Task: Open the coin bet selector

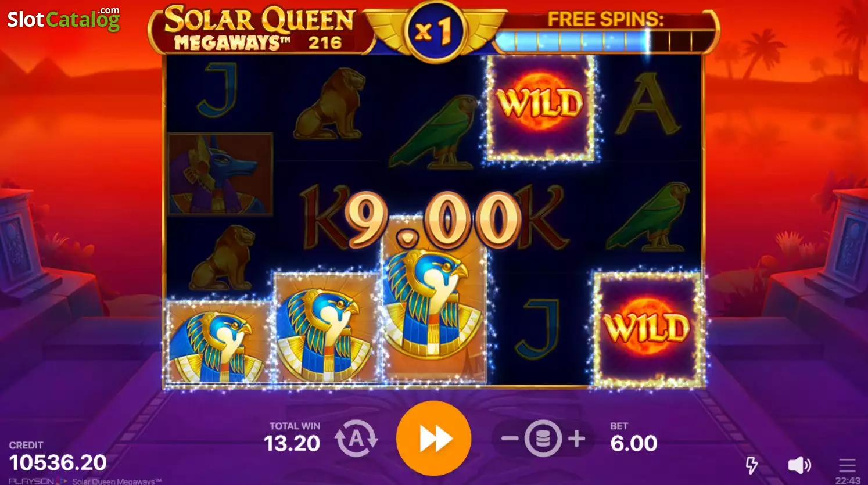Action: [543, 439]
